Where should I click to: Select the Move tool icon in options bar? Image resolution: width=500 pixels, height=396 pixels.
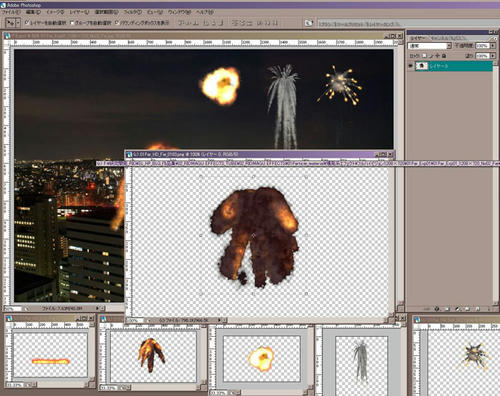click(x=10, y=23)
